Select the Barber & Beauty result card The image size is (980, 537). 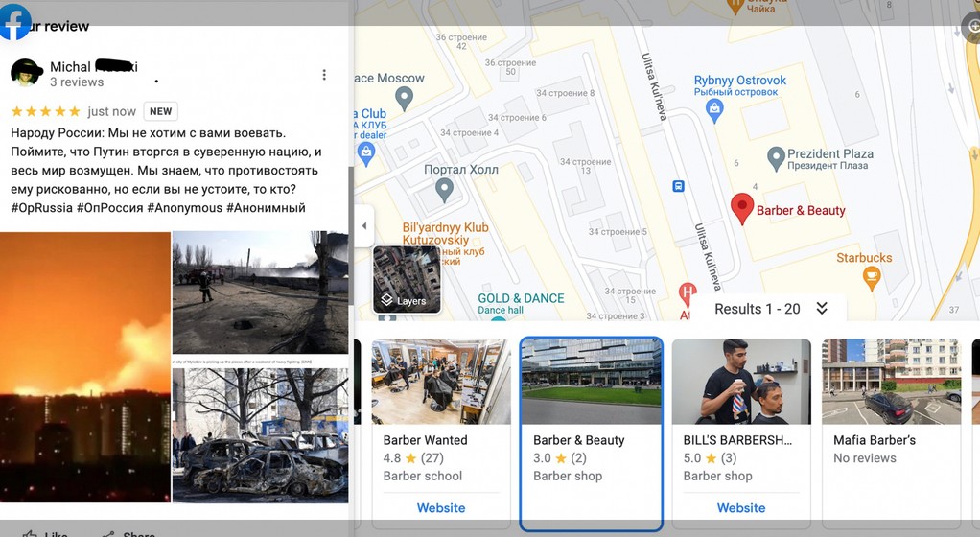pos(591,433)
